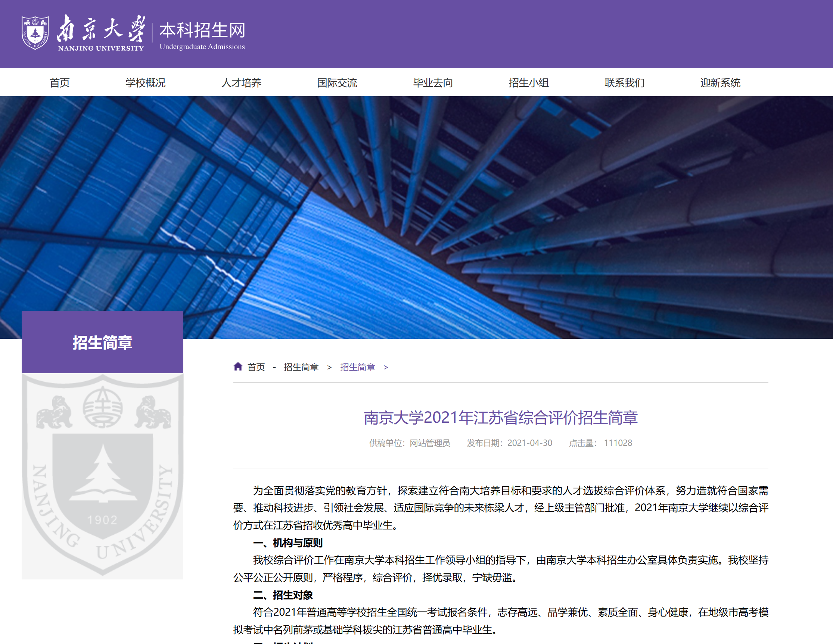Viewport: 833px width, 644px height.
Task: Click the 南京大学 calligraphy wordmark
Action: 101,29
